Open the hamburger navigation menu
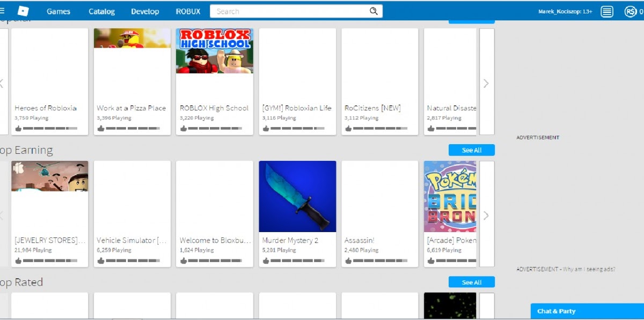The image size is (644, 320). coord(2,11)
